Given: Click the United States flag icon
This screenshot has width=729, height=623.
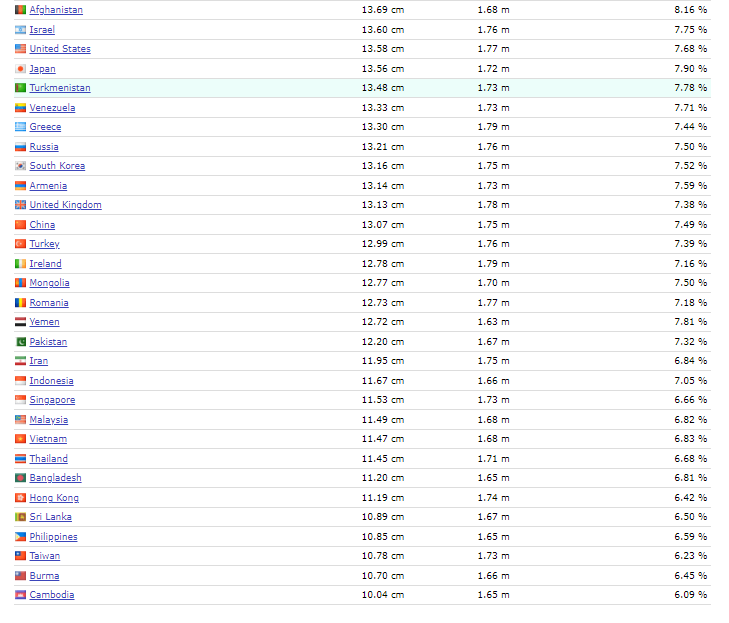Looking at the screenshot, I should (x=20, y=49).
